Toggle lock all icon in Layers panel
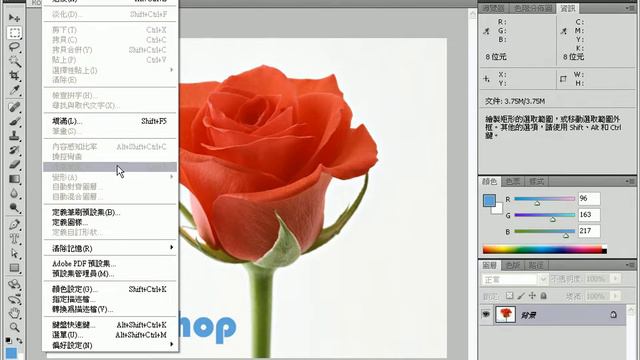Viewport: 640px width, 360px height. (x=544, y=296)
